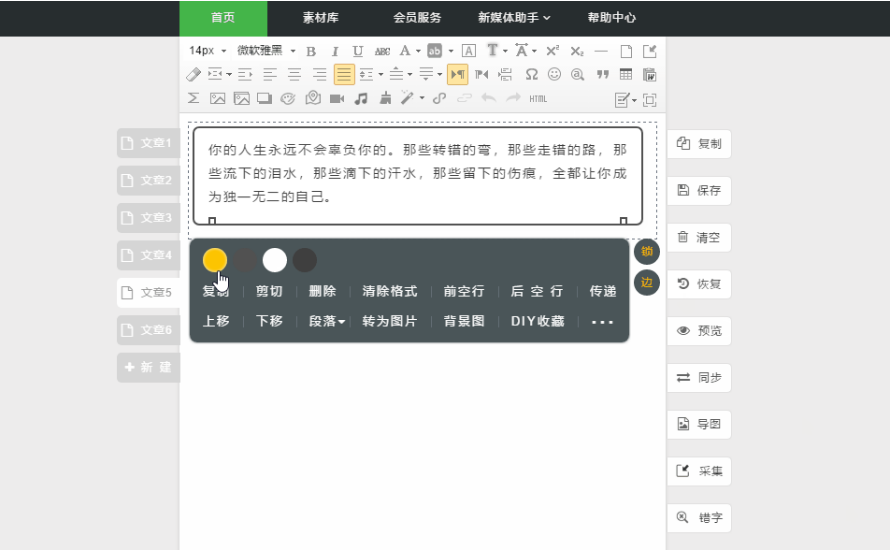Insert formula using the sigma icon

tap(194, 99)
